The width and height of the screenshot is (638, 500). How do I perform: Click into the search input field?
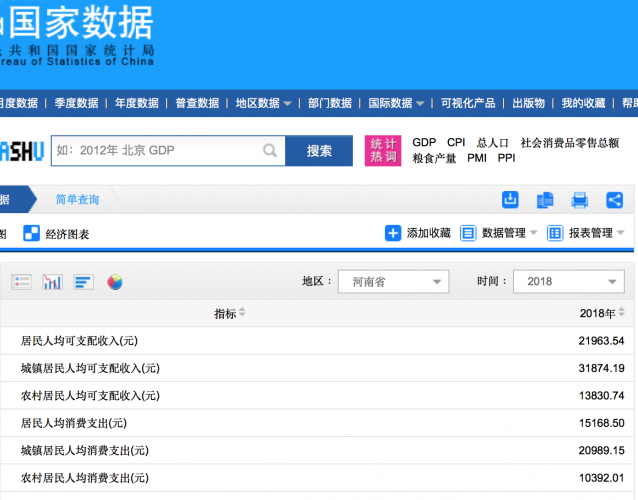point(155,151)
